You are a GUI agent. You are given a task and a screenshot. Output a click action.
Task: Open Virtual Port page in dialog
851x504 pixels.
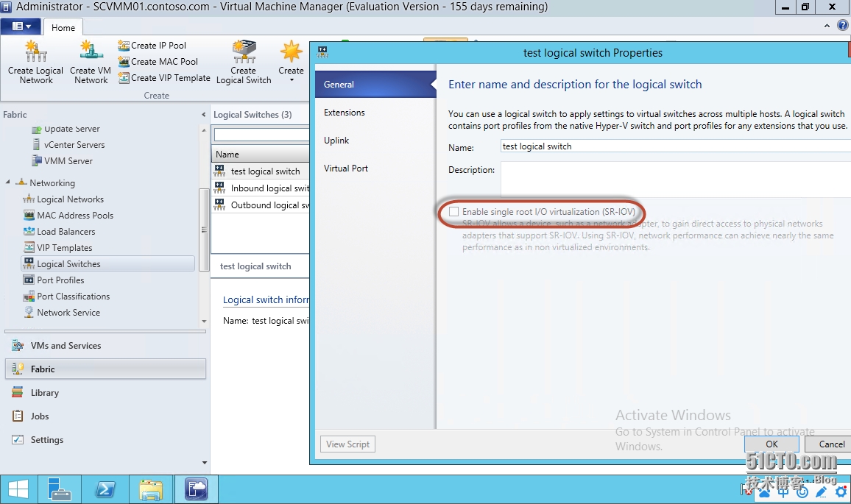(375, 168)
